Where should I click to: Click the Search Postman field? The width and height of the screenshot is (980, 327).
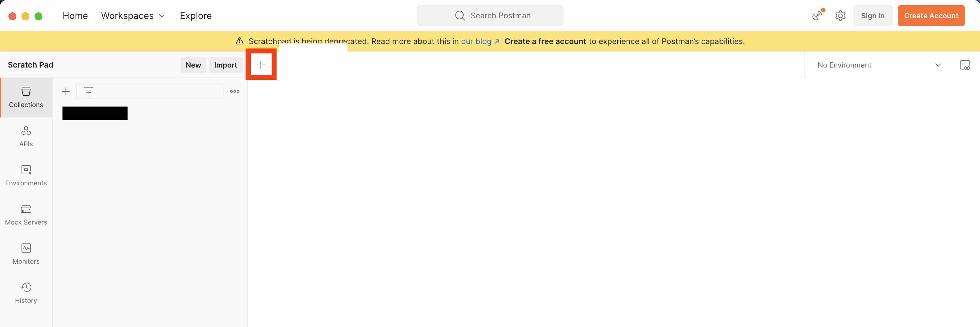(x=490, y=16)
